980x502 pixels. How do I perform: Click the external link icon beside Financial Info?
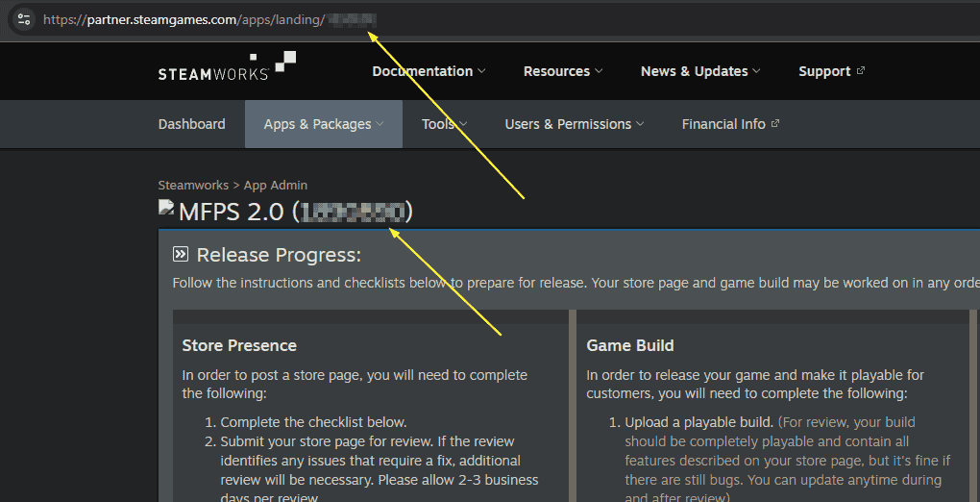775,124
